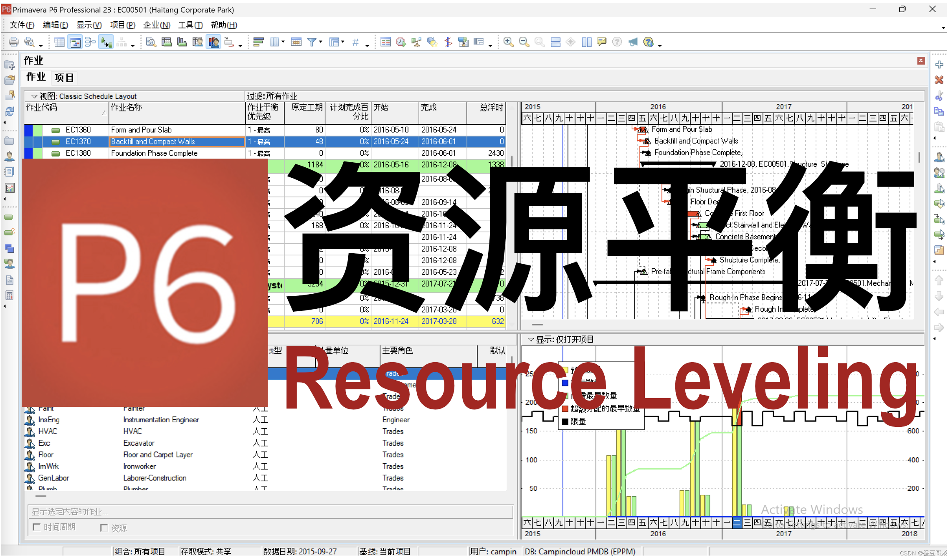Delete the selected activity via red X icon
948x560 pixels.
tap(939, 80)
